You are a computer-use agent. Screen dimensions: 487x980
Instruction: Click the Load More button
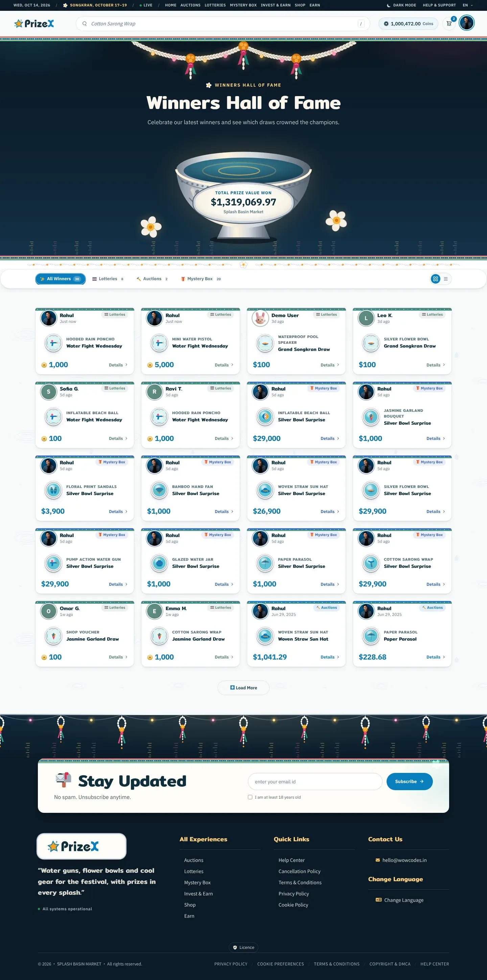pos(243,687)
